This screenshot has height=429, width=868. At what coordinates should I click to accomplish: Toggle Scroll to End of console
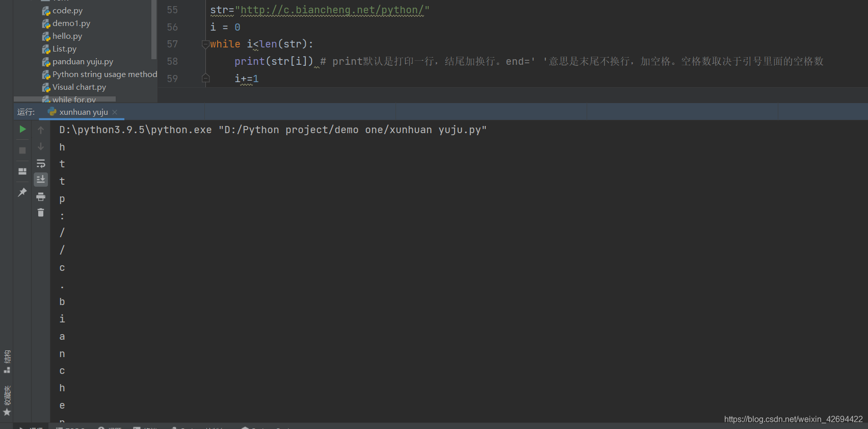pyautogui.click(x=41, y=180)
